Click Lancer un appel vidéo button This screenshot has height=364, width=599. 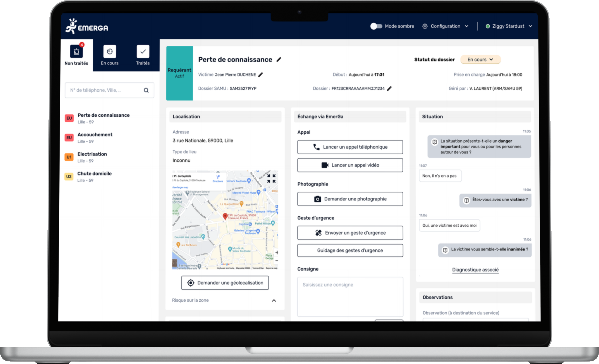pos(350,165)
